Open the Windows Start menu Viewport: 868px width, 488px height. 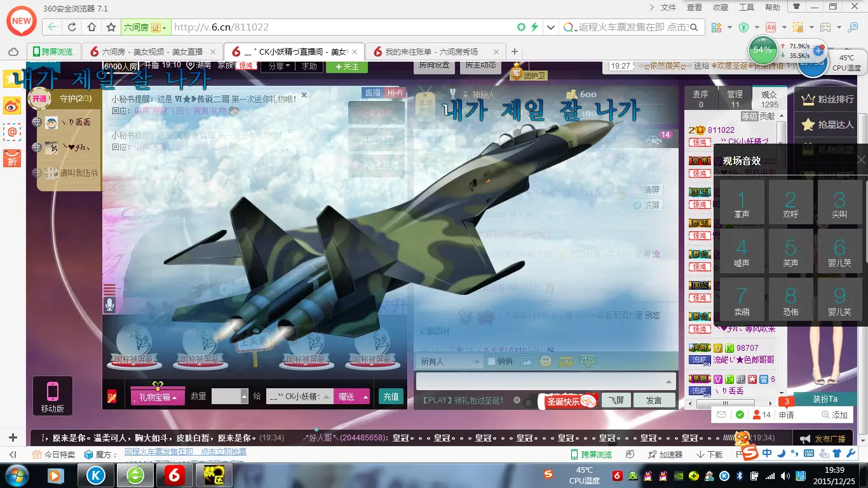coord(17,475)
